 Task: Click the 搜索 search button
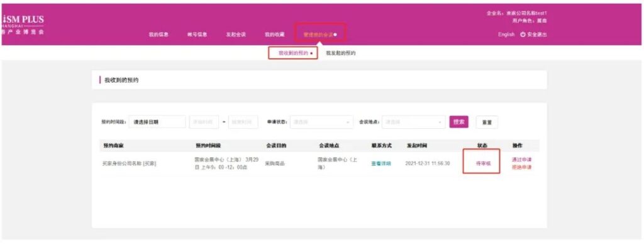point(458,122)
